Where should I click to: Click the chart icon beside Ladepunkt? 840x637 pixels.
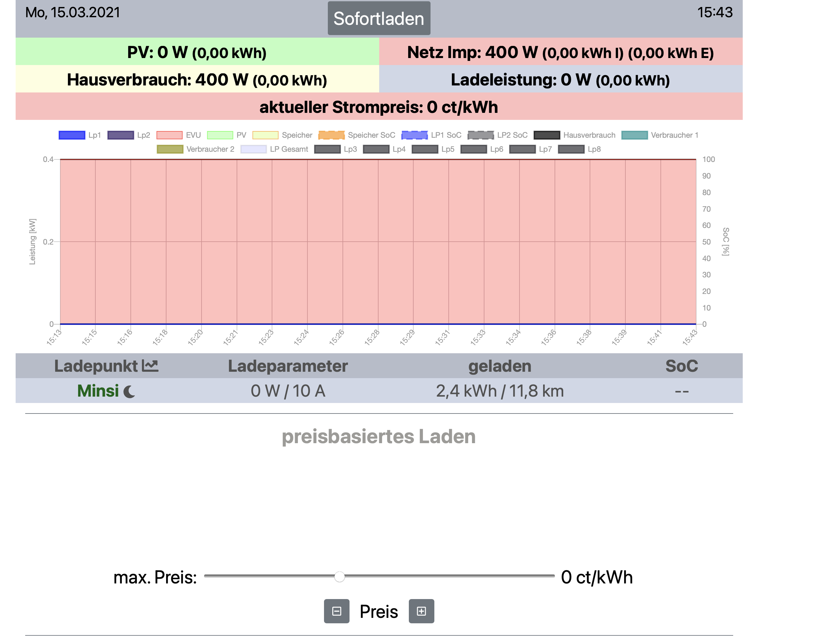(x=150, y=366)
